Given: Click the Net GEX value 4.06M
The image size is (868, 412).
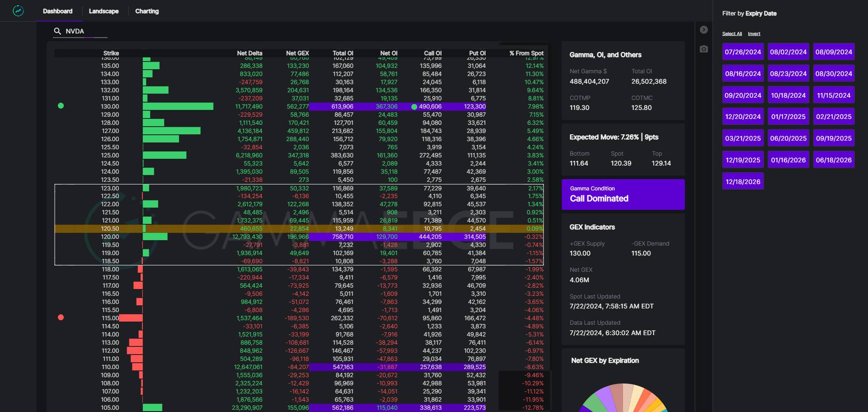Looking at the screenshot, I should click(x=579, y=280).
